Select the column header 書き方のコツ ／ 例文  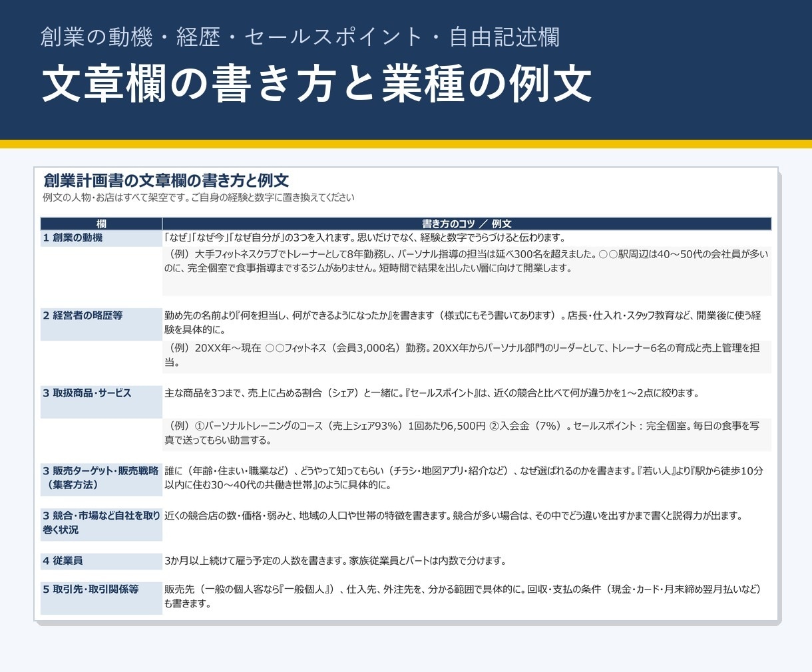467,224
